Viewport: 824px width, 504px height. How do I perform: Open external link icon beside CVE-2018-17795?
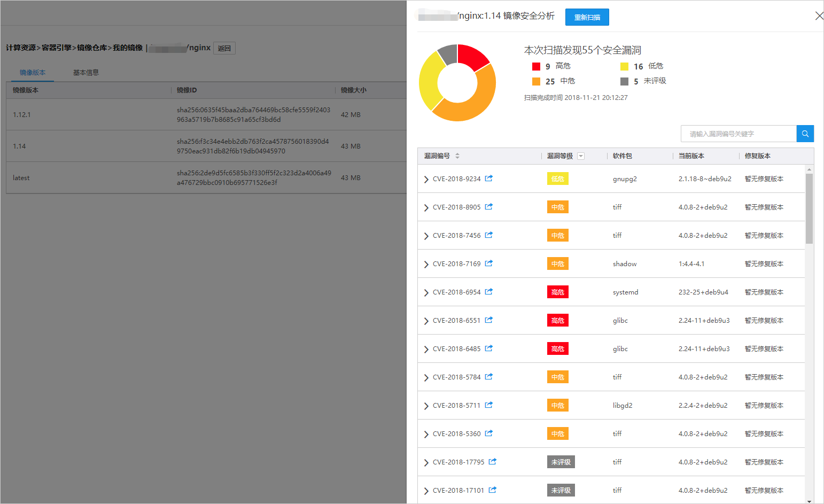click(x=492, y=462)
